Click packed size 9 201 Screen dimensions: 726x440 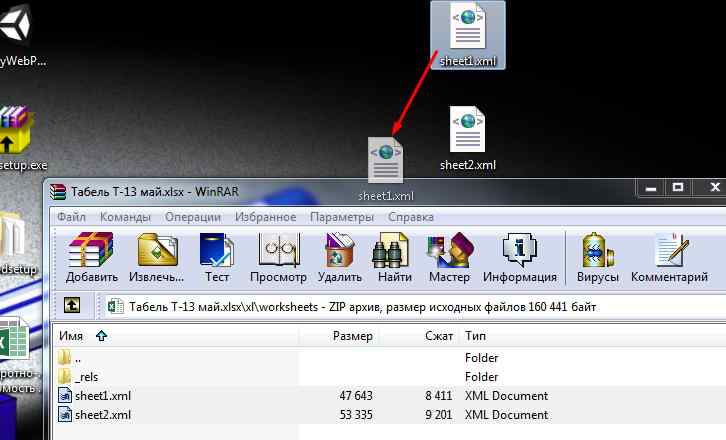[x=438, y=415]
